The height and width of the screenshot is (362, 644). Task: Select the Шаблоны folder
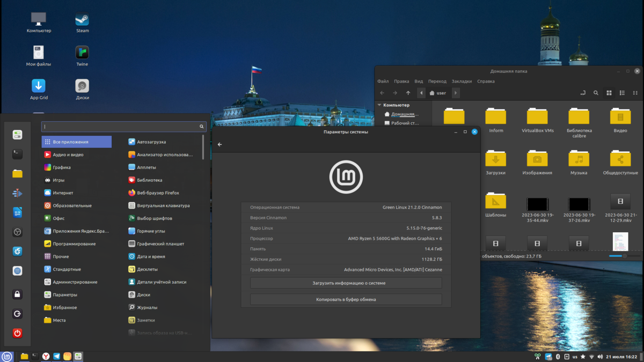click(495, 205)
